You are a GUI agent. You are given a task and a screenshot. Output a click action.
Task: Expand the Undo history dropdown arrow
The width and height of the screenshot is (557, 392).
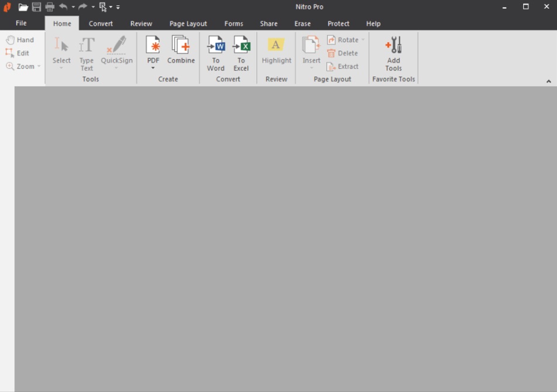[x=73, y=8]
